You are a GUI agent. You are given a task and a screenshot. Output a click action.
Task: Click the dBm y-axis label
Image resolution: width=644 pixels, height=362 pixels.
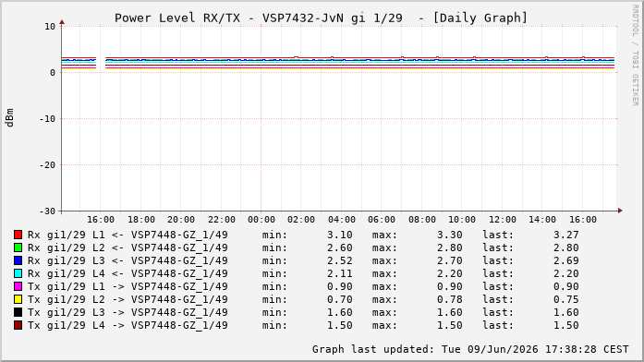point(9,118)
